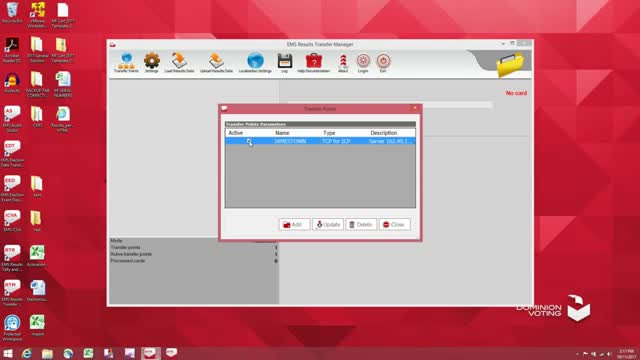
Task: Click the Active column header
Action: [236, 133]
